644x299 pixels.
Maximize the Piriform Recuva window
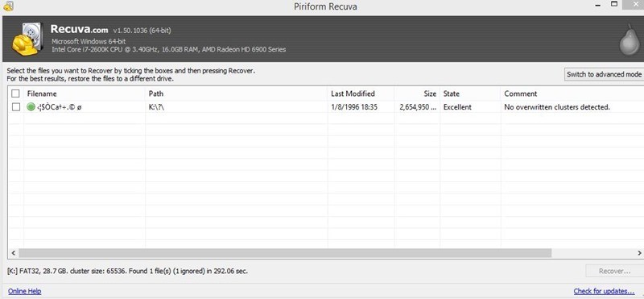pos(614,4)
